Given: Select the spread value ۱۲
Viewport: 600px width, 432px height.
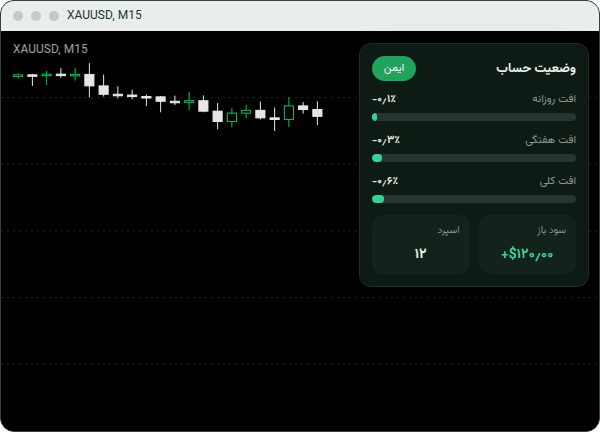Looking at the screenshot, I should point(420,253).
